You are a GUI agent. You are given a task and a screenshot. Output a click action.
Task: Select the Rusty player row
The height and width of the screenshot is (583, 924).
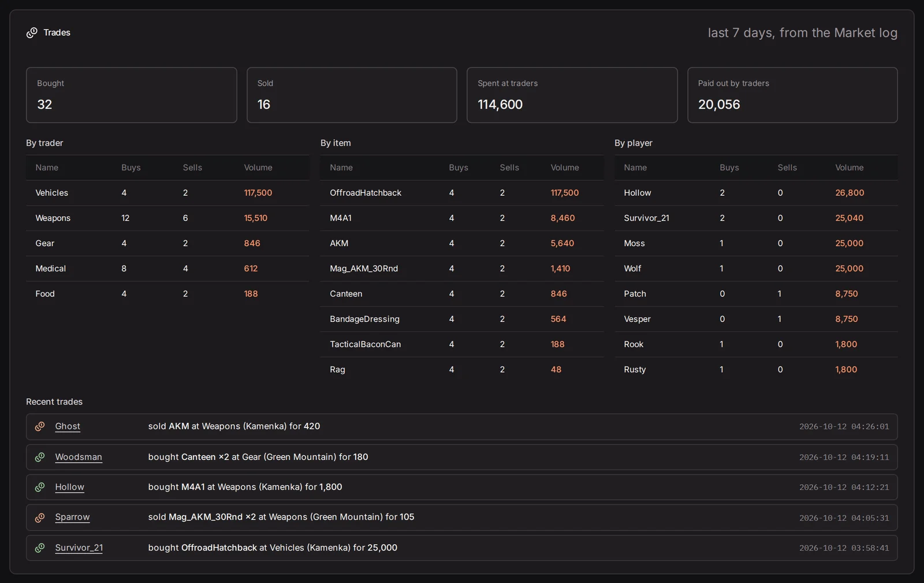[x=756, y=370]
